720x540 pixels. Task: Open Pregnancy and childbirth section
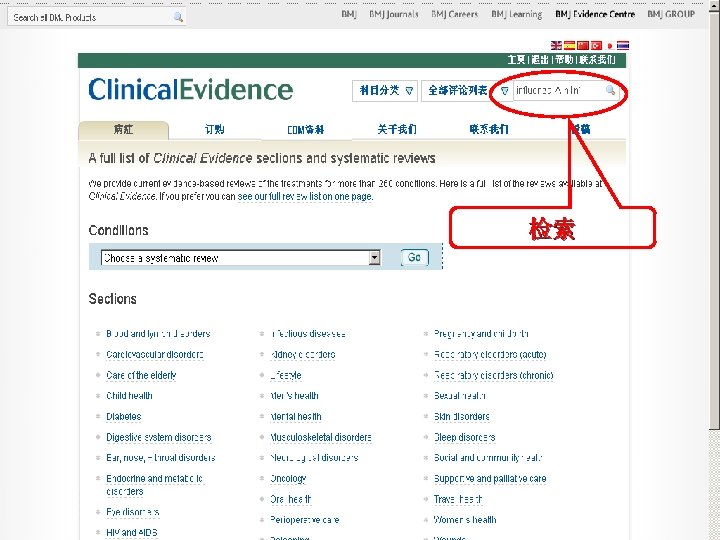pyautogui.click(x=481, y=334)
